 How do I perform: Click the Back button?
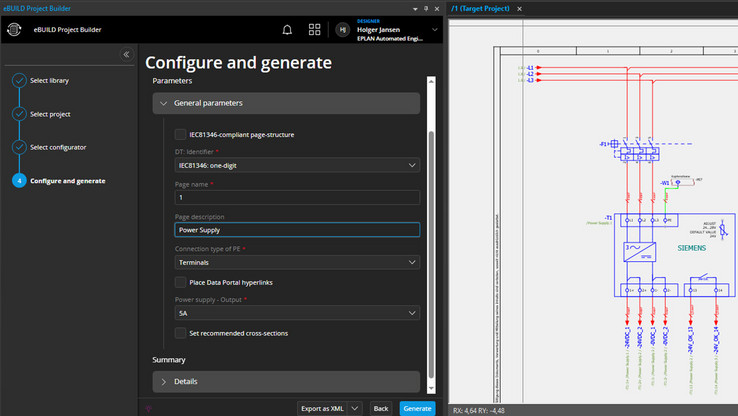tap(381, 408)
